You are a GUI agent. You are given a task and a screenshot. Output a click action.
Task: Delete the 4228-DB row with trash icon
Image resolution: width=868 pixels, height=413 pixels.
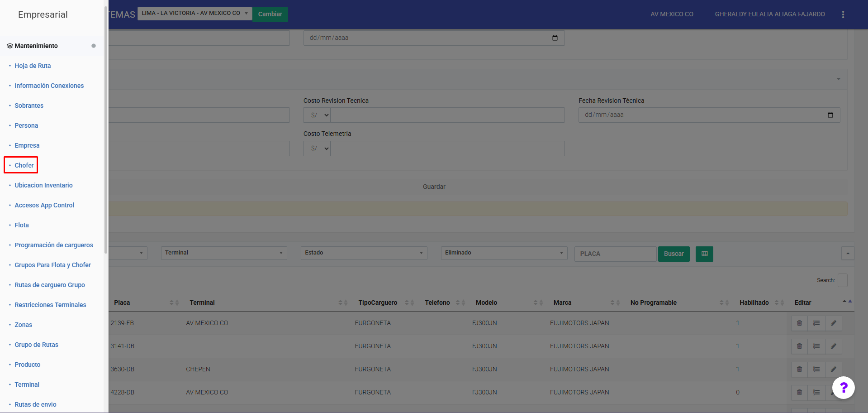tap(799, 393)
